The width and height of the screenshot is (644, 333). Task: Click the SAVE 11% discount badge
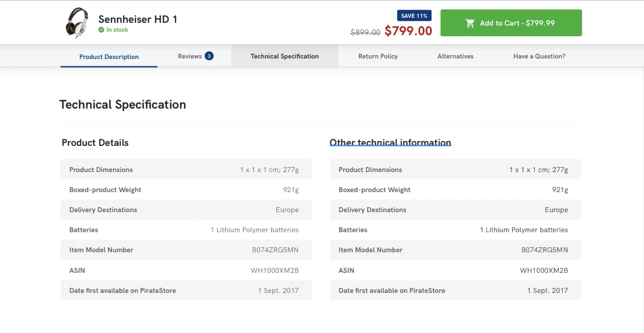coord(414,16)
